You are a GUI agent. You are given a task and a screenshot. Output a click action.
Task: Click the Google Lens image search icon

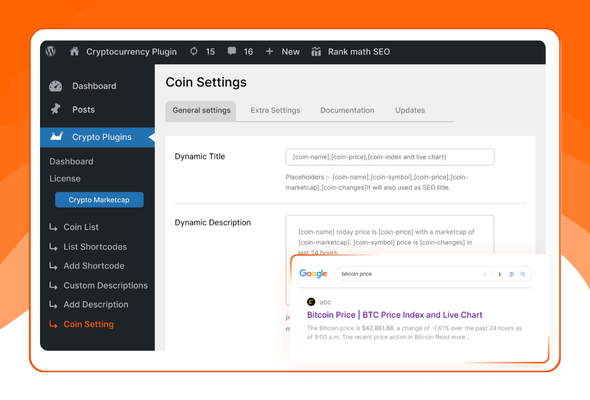(511, 274)
